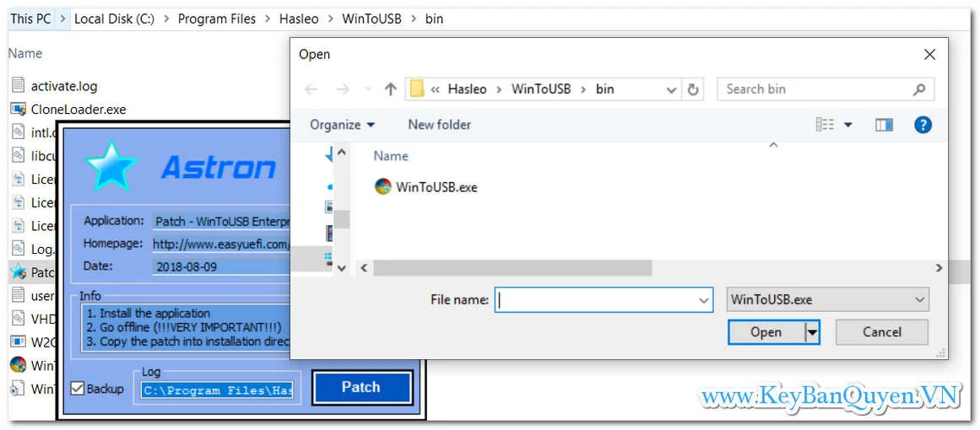Toggle the Backup checkbox
980x430 pixels.
78,388
